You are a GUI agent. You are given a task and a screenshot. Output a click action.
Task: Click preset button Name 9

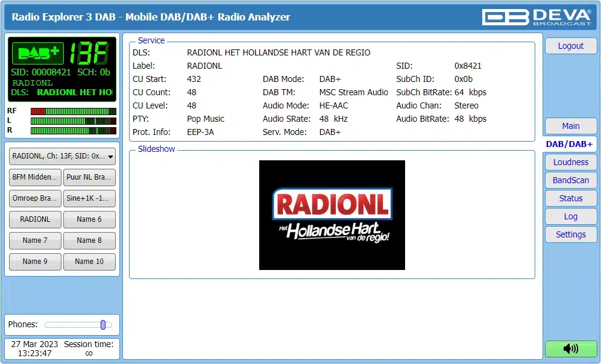click(35, 262)
